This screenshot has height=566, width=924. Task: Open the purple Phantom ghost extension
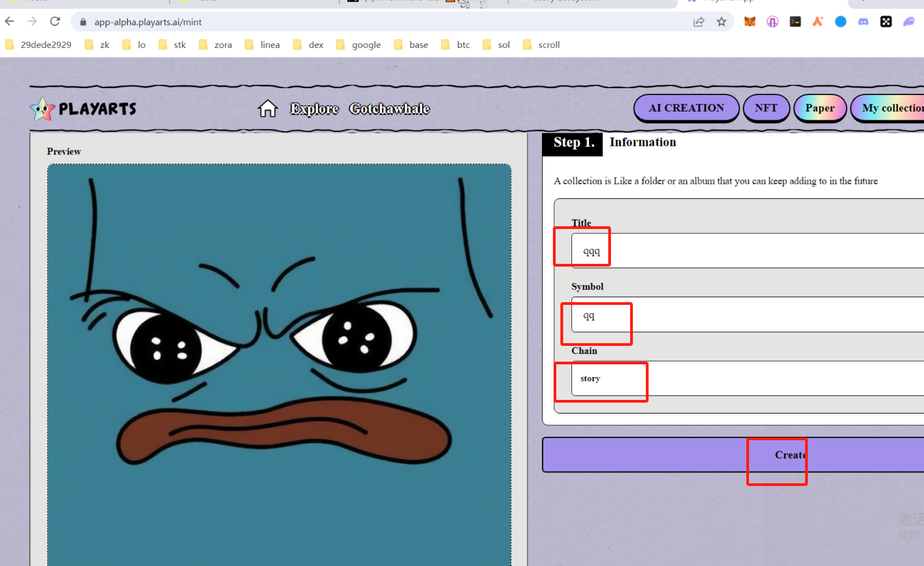pyautogui.click(x=909, y=22)
